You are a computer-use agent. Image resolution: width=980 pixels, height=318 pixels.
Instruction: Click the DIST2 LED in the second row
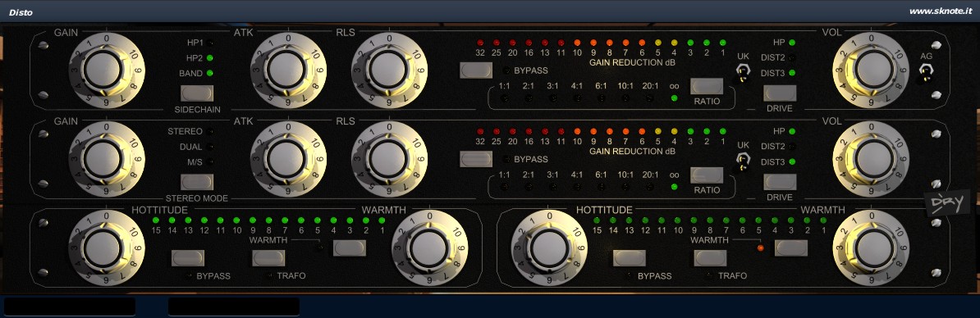pyautogui.click(x=793, y=147)
